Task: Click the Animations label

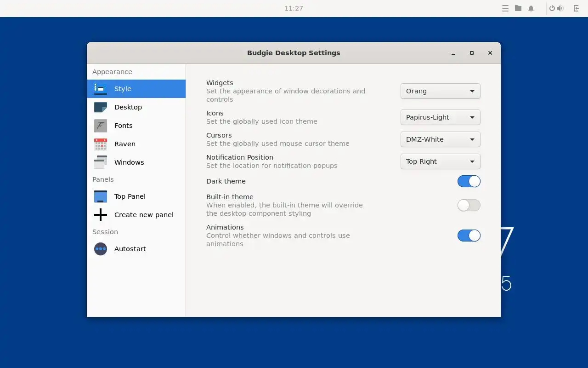Action: 225,227
